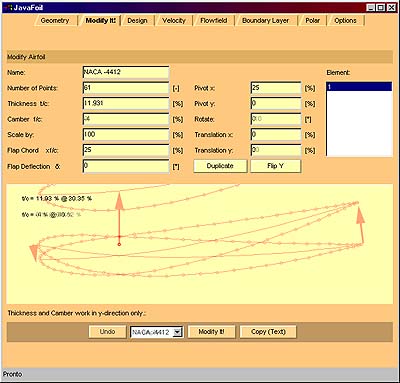Click the Translation y field
The image size is (400, 383).
click(x=276, y=150)
